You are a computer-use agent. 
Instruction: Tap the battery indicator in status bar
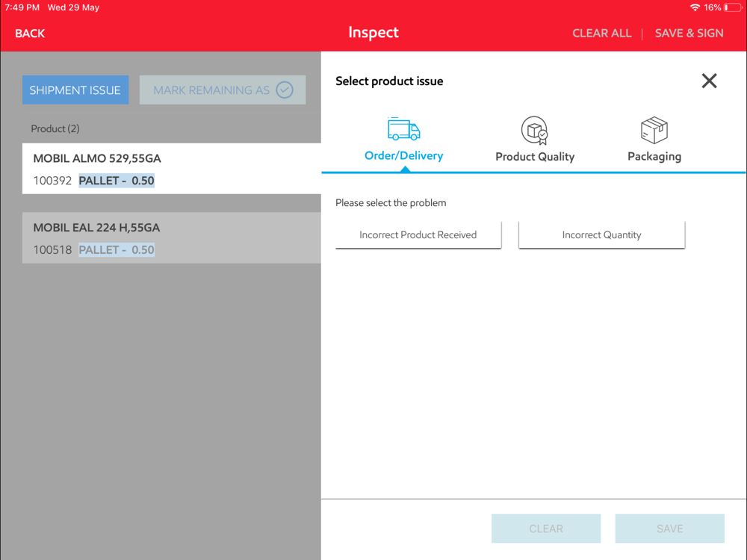(x=732, y=7)
